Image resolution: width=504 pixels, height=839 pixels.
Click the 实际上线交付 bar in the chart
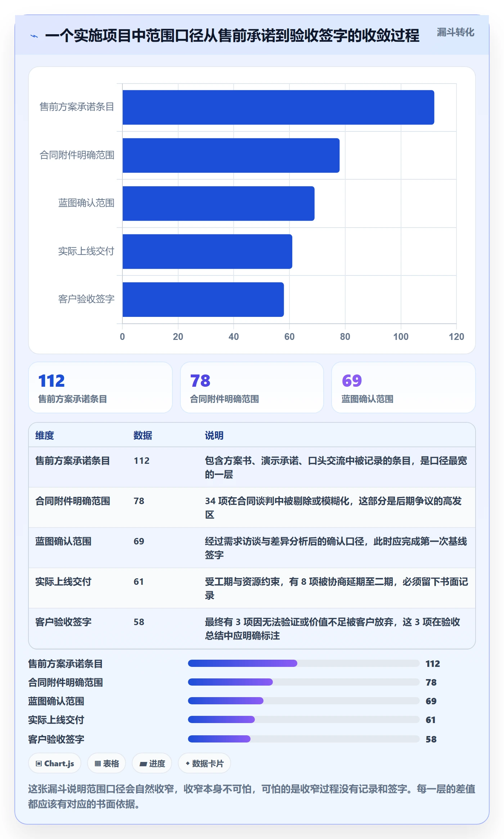click(207, 252)
